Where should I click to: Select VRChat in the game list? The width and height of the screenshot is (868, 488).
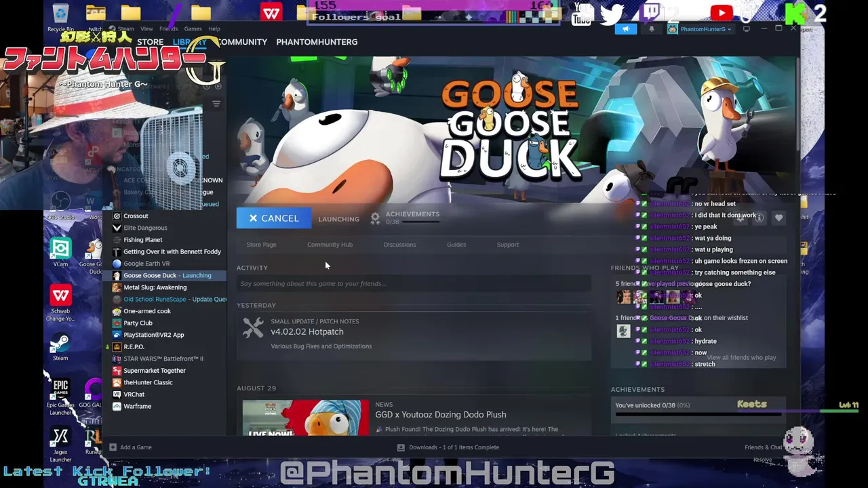click(x=134, y=394)
